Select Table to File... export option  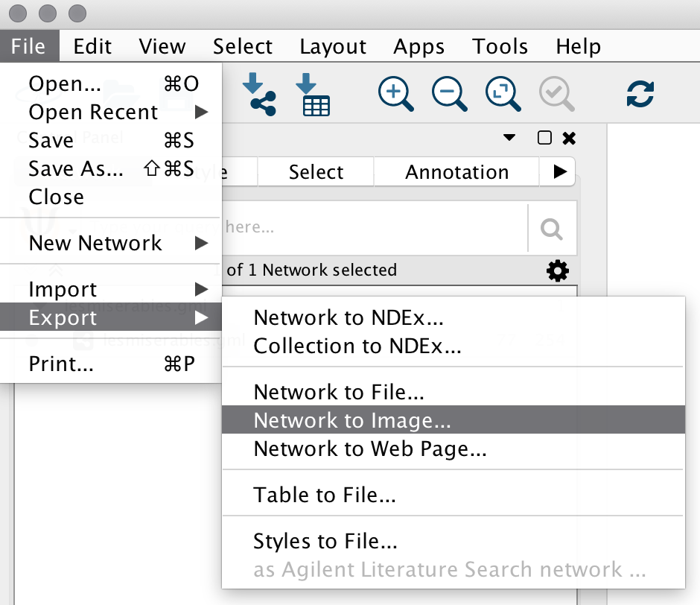(454, 495)
